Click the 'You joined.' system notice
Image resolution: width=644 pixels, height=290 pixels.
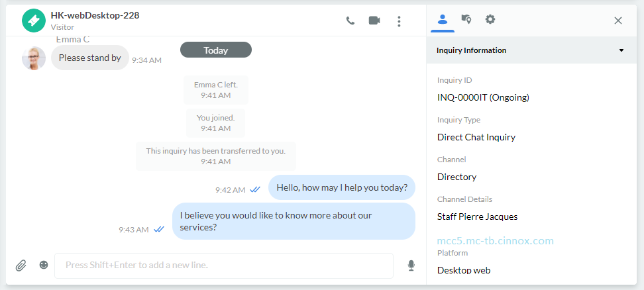(215, 123)
